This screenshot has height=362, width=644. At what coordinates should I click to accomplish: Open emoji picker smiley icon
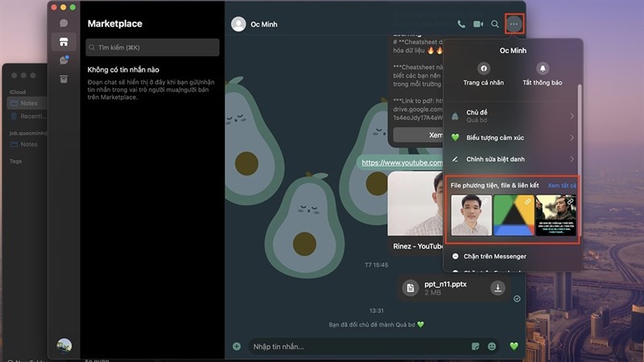(492, 347)
